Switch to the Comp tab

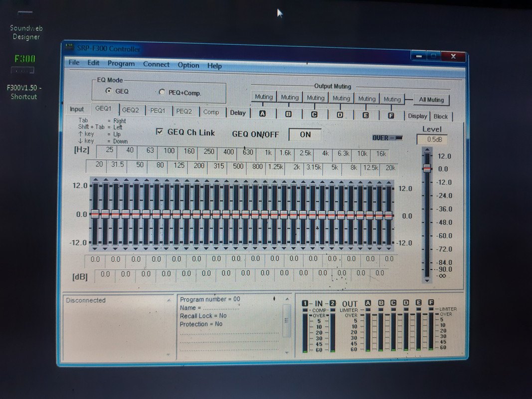pos(211,112)
